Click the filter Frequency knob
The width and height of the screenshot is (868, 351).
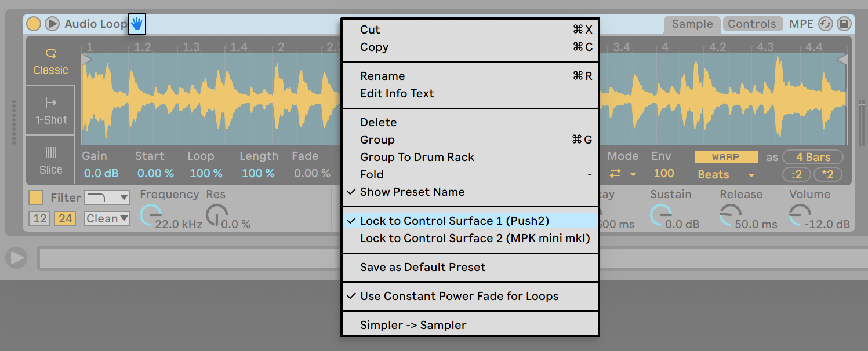point(151,215)
